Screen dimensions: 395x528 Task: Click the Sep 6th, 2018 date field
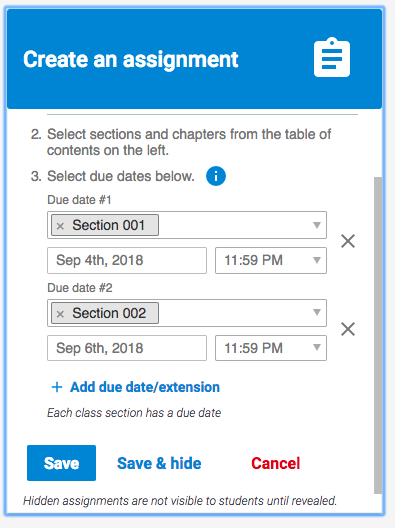(127, 348)
